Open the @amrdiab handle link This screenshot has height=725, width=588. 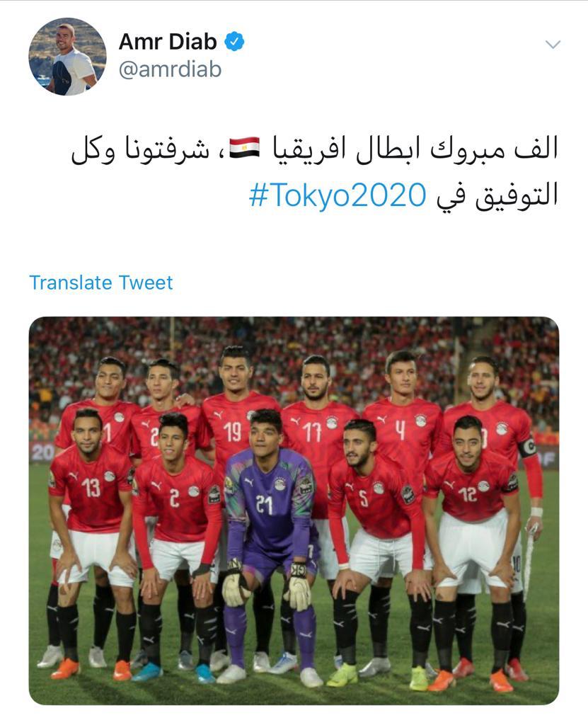[x=170, y=70]
